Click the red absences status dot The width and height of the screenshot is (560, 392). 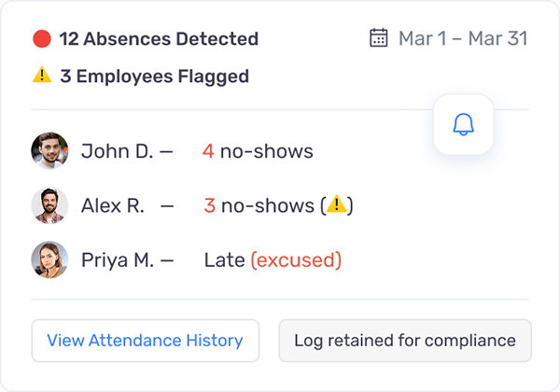point(42,38)
